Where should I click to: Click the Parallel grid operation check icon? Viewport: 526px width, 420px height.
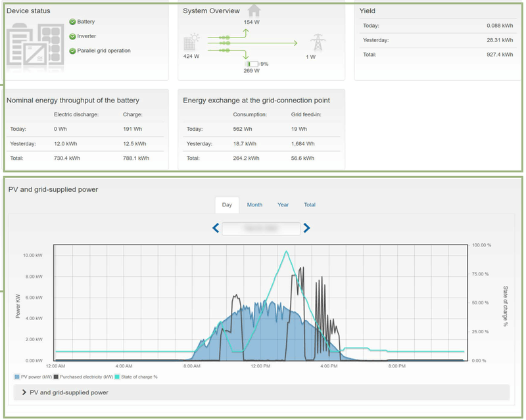click(x=72, y=51)
